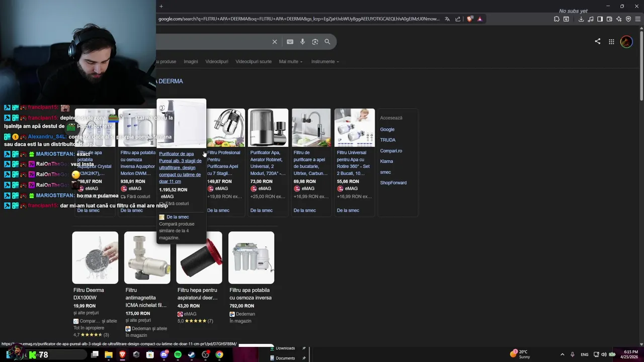Clear the Google search box text
The width and height of the screenshot is (644, 362).
[x=274, y=42]
